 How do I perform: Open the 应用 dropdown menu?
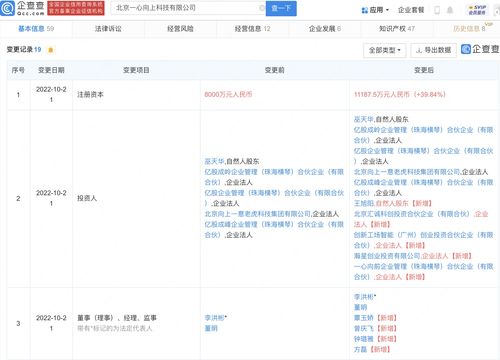375,10
